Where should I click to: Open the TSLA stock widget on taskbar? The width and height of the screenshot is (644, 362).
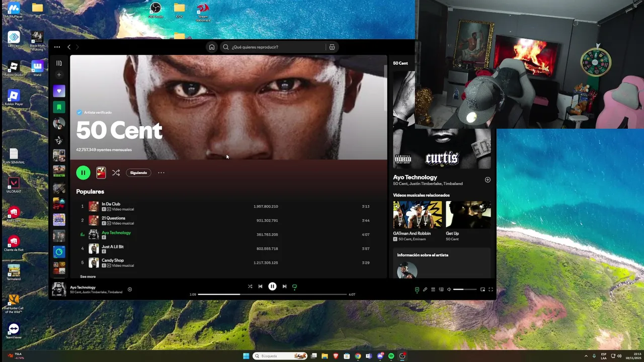(15, 356)
